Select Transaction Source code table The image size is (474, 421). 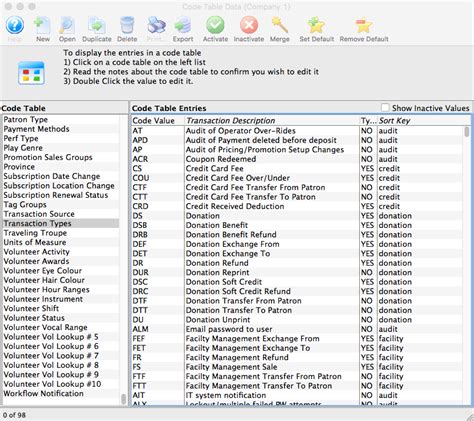click(x=61, y=214)
